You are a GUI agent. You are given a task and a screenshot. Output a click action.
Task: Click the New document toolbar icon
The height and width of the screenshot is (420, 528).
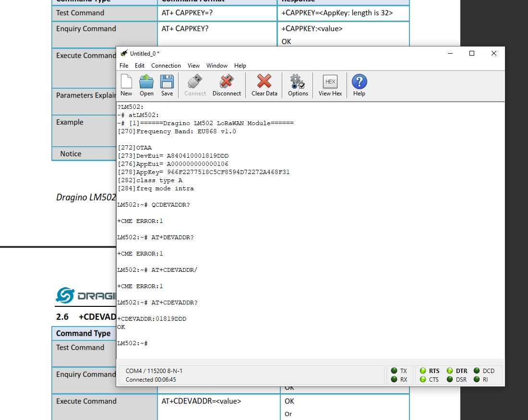126,85
